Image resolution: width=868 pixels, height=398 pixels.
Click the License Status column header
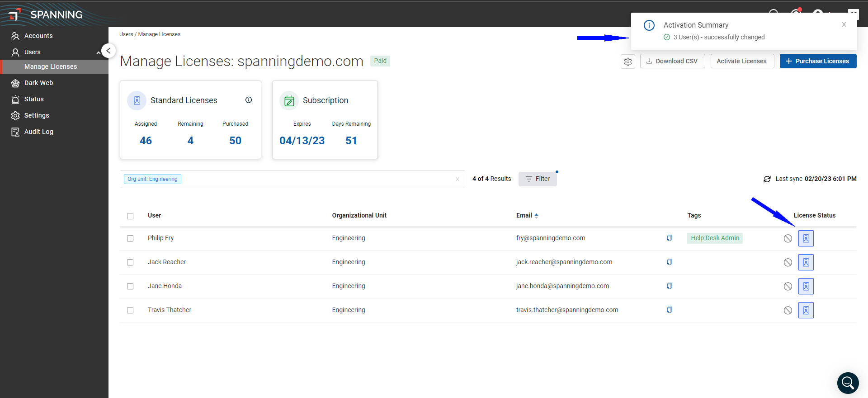click(x=815, y=215)
